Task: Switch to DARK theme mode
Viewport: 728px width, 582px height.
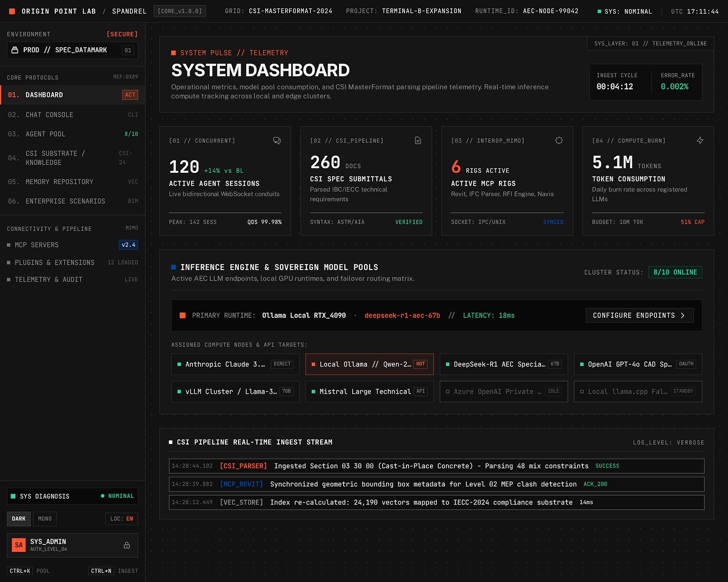Action: [19, 519]
